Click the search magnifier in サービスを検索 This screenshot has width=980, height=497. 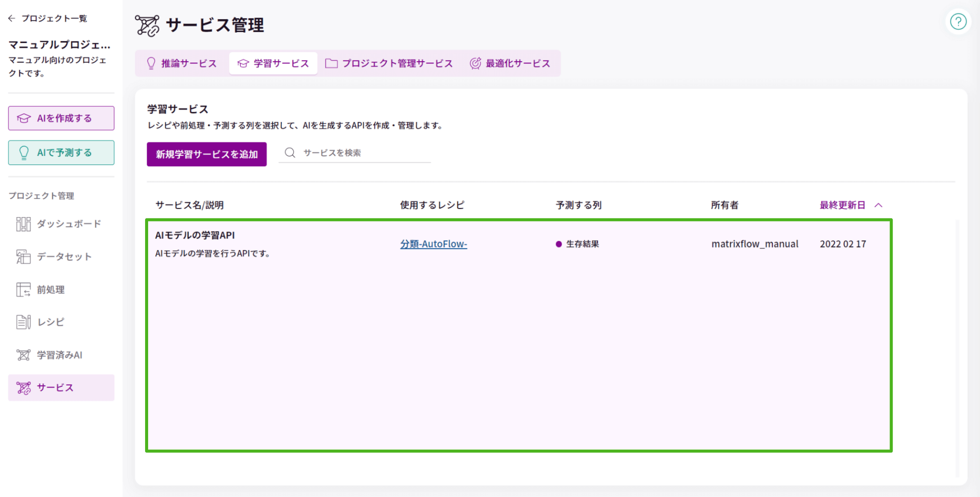(290, 153)
